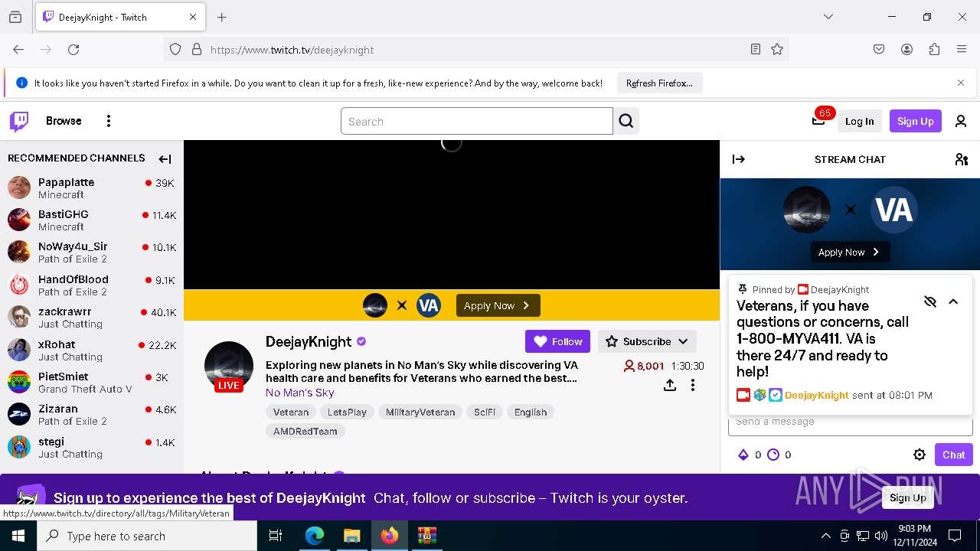Dismiss the Firefox refresh notification bar
Screen dimensions: 980x551
pyautogui.click(x=961, y=83)
